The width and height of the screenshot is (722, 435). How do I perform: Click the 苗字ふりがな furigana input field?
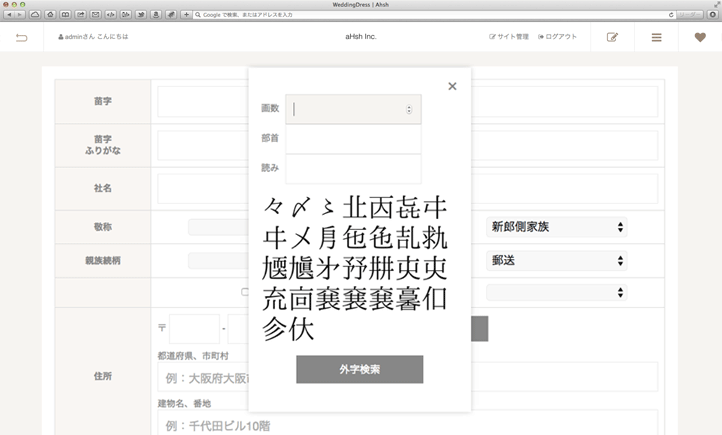(x=408, y=145)
